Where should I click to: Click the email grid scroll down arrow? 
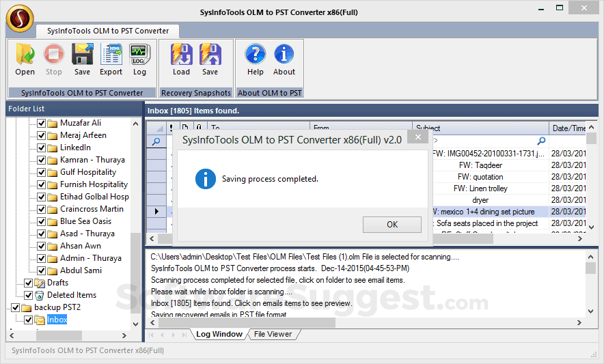click(591, 227)
